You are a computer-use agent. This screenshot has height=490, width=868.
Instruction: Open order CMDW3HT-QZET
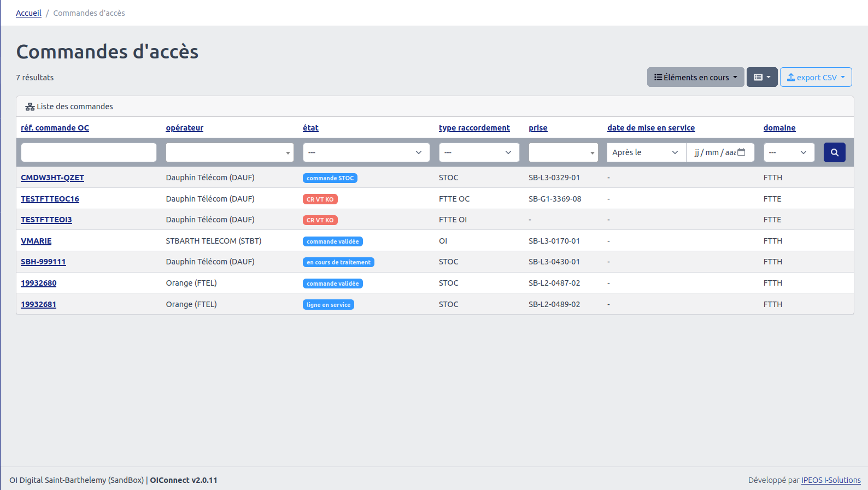[52, 178]
